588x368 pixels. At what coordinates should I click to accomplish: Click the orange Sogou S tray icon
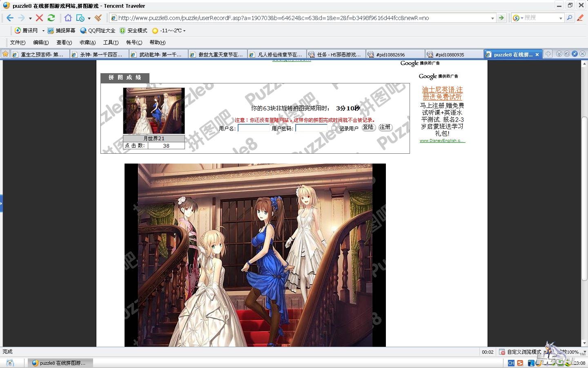tap(520, 363)
